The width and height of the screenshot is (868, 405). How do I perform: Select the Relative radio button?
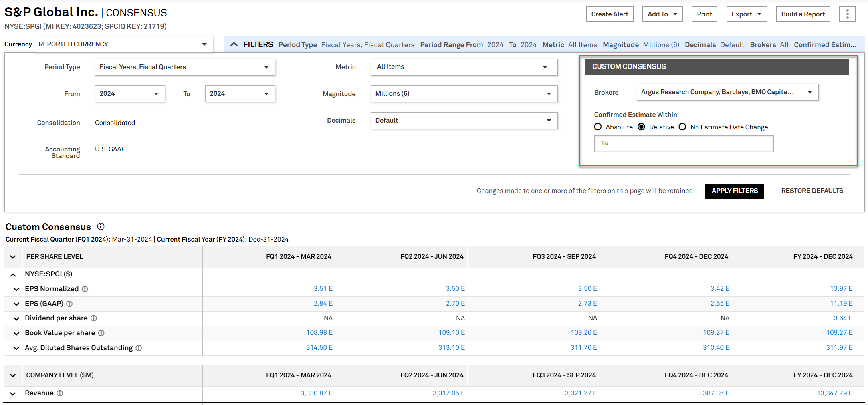tap(642, 127)
